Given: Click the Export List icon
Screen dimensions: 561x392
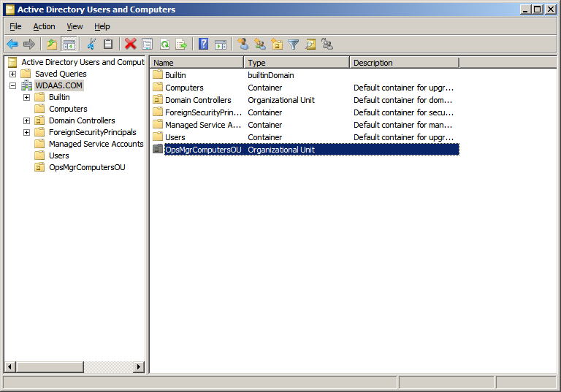Looking at the screenshot, I should pyautogui.click(x=181, y=45).
